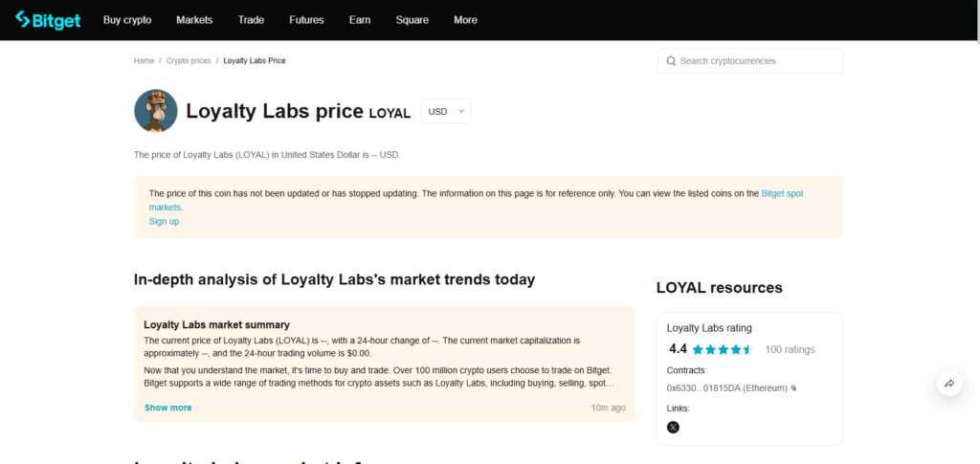The image size is (980, 464).
Task: Click the floating share arrow button
Action: pos(949,384)
